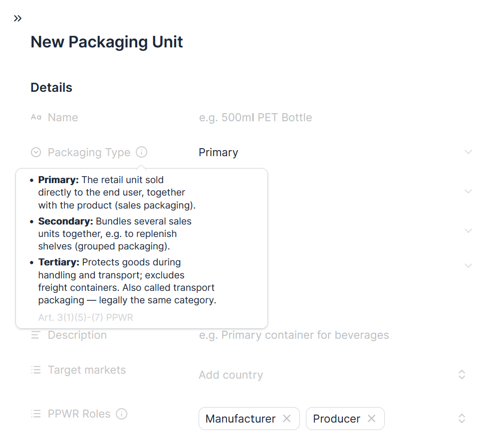Click the list icon beside PPWR Roles
Image resolution: width=504 pixels, height=445 pixels.
(36, 414)
